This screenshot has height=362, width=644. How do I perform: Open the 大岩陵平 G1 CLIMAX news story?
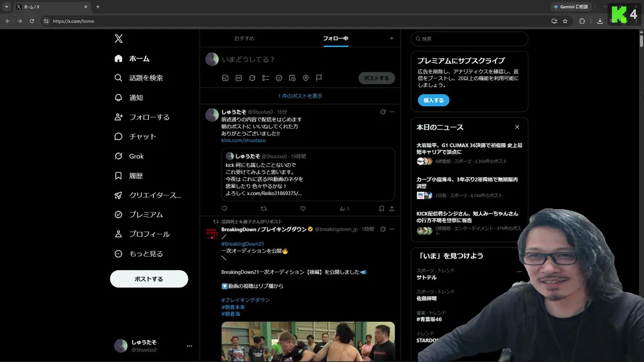(469, 153)
